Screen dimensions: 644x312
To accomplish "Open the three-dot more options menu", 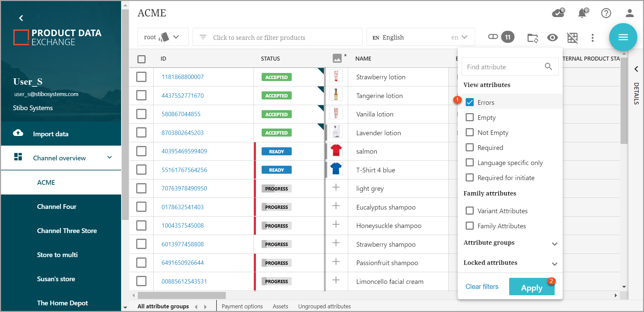I will (x=592, y=38).
